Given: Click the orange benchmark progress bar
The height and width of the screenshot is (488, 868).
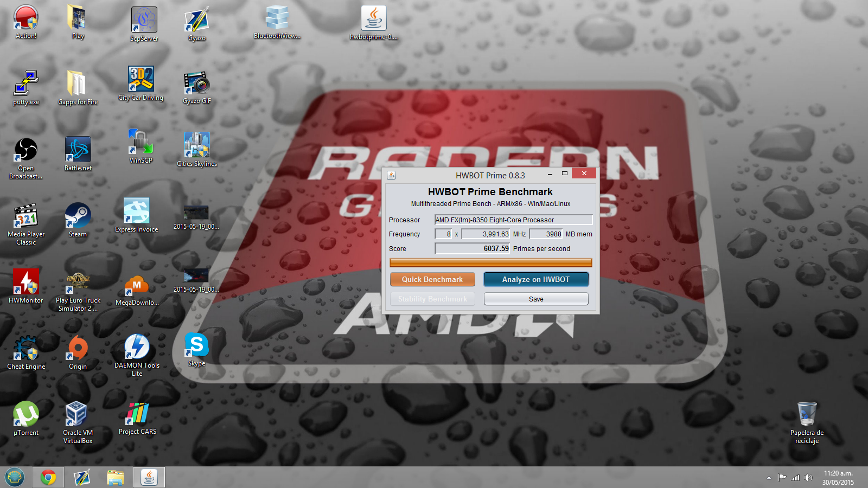Looking at the screenshot, I should point(491,262).
